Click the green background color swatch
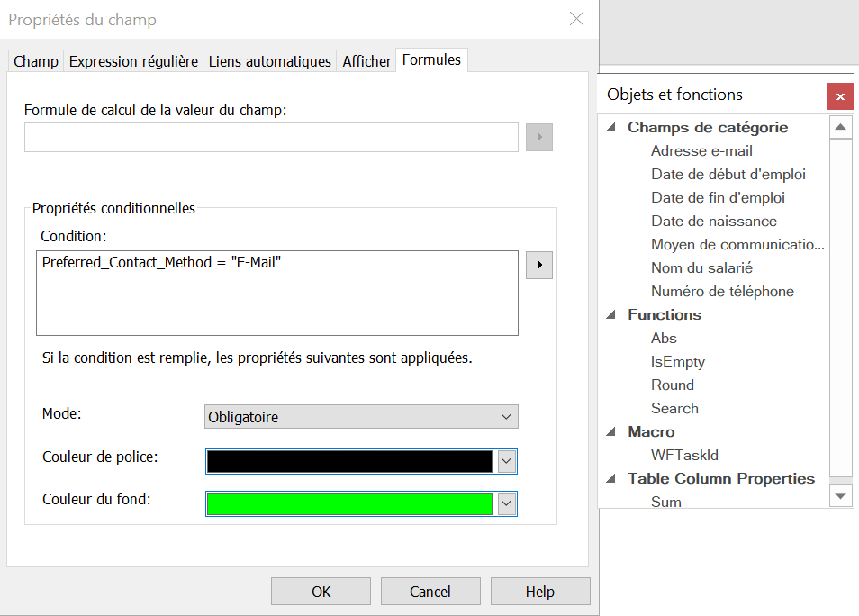This screenshot has width=859, height=616. (x=349, y=503)
